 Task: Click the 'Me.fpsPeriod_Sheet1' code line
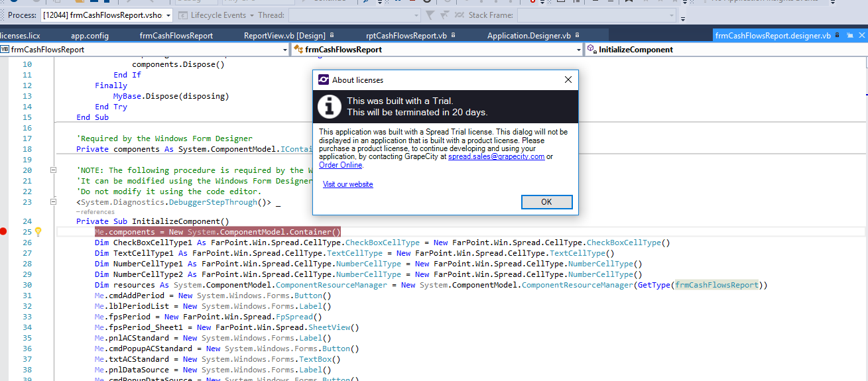tap(227, 327)
